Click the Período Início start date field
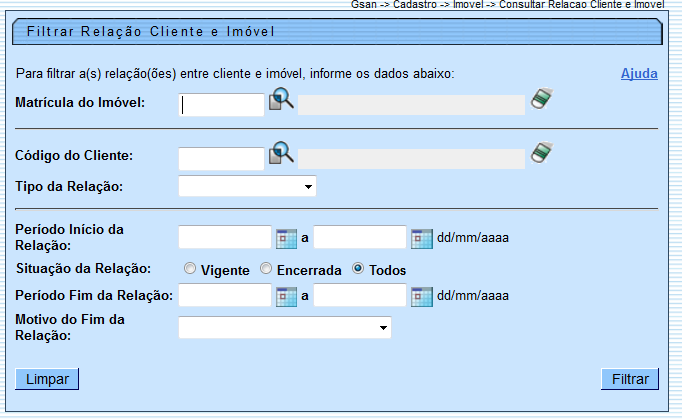This screenshot has height=419, width=682. pyautogui.click(x=225, y=237)
